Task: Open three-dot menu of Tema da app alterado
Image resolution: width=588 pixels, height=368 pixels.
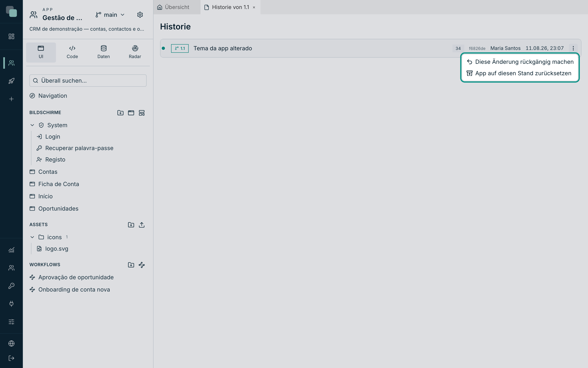Action: 573,48
